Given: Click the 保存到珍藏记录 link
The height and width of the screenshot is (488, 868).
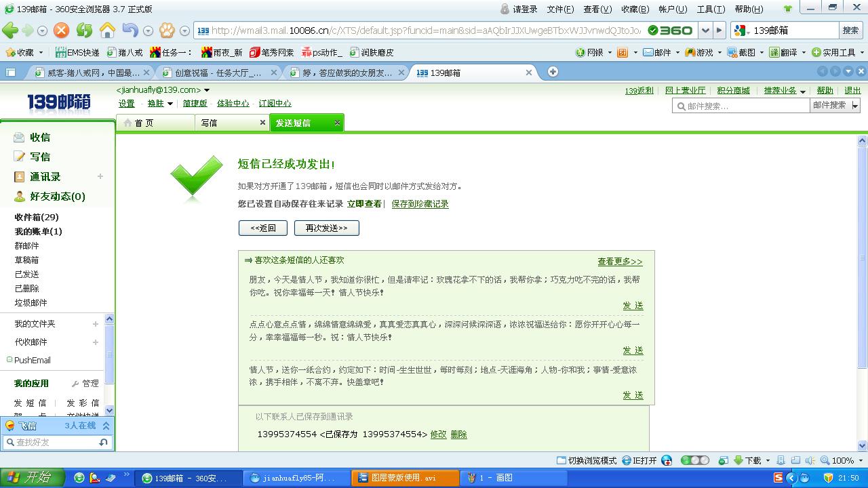Looking at the screenshot, I should [x=420, y=204].
